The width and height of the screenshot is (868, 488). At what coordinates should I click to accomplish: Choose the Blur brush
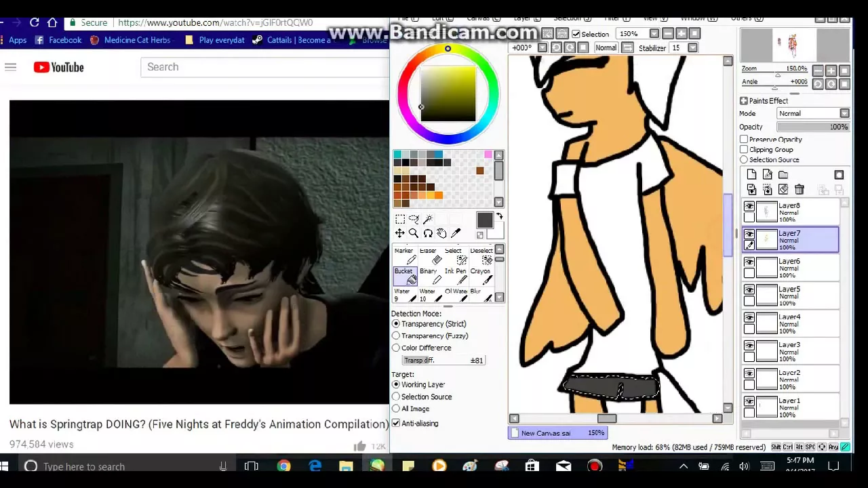pyautogui.click(x=481, y=295)
